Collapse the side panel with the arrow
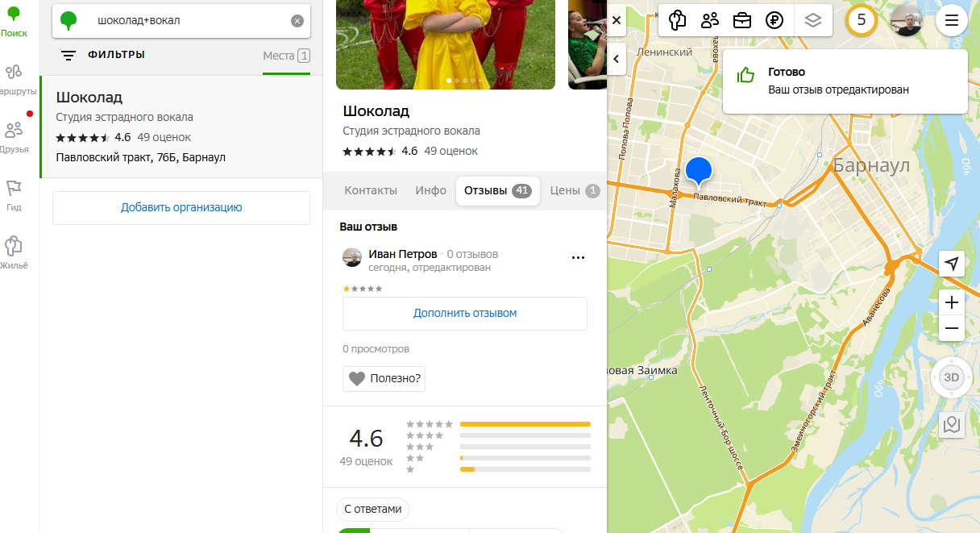Screen dimensions: 980x533 pyautogui.click(x=617, y=59)
